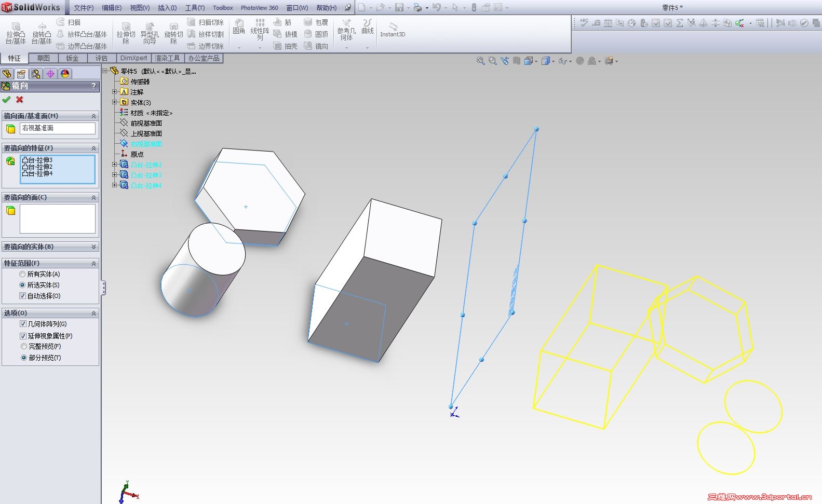
Task: Select the 抽壳 shell tool
Action: point(285,46)
